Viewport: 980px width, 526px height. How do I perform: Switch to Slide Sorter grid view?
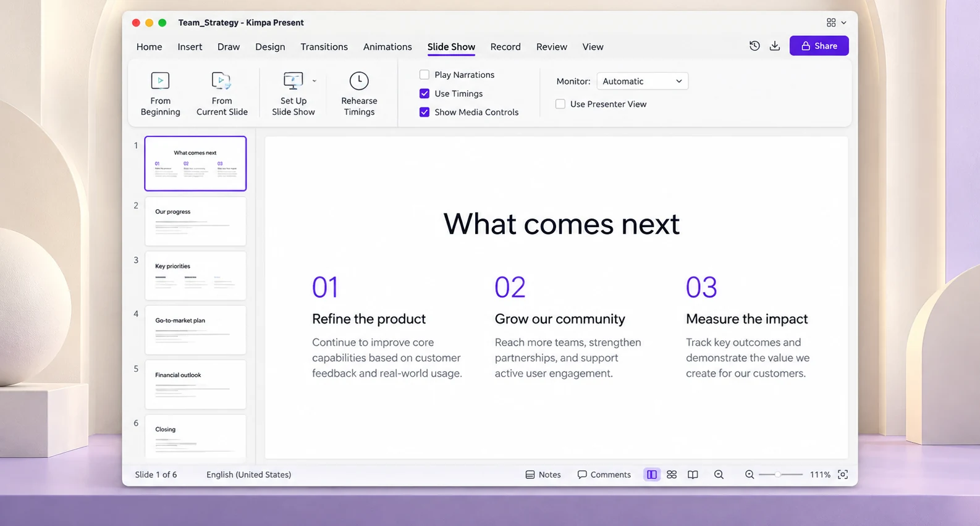(x=672, y=474)
